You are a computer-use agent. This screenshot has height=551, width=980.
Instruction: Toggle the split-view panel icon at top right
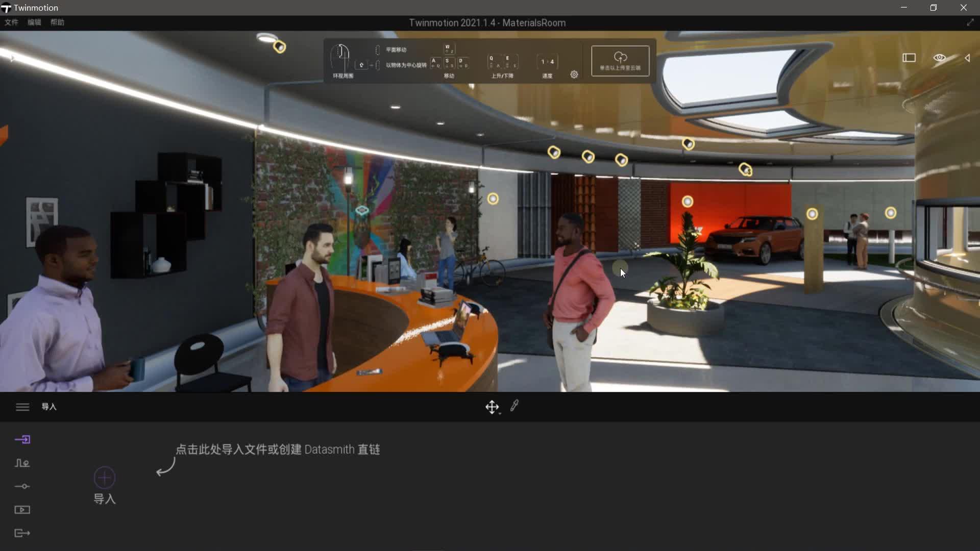coord(909,58)
